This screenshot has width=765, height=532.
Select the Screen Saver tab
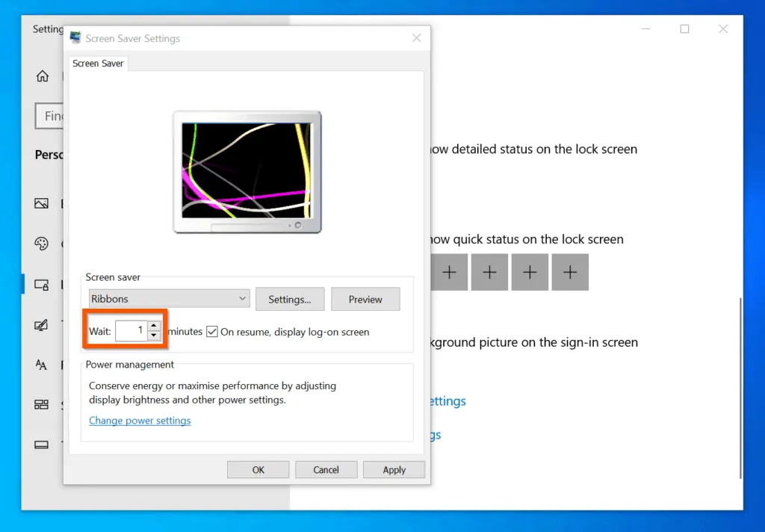point(98,64)
